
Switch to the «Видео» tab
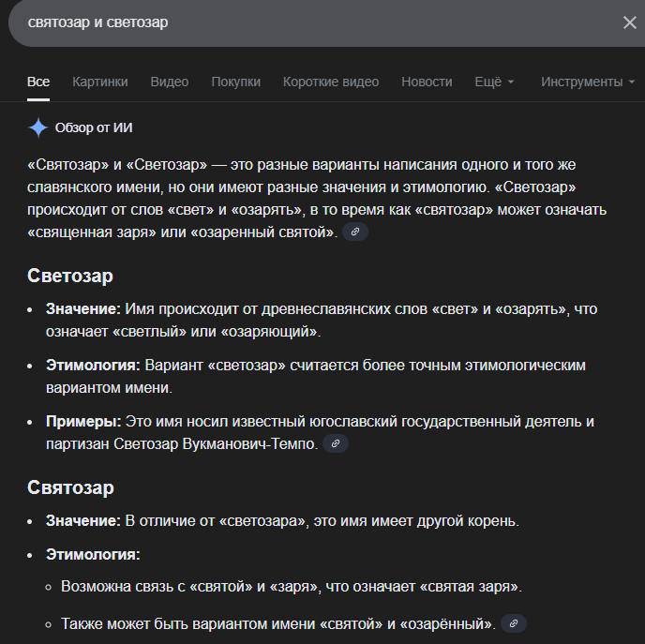[x=170, y=82]
